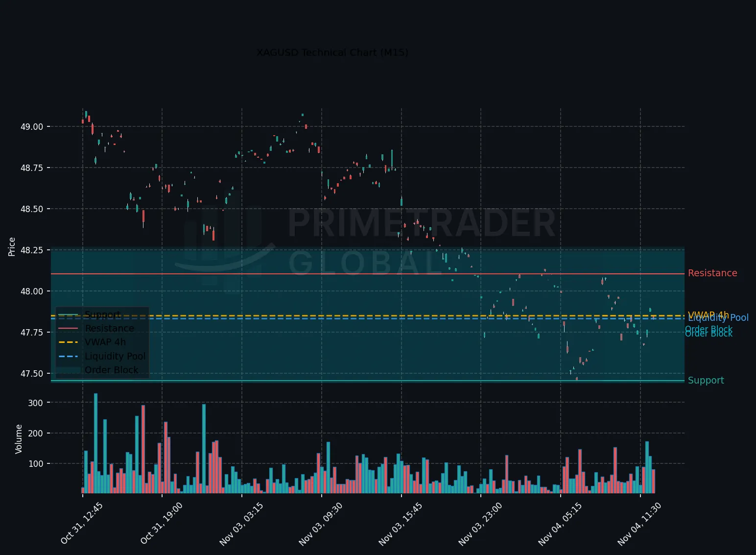Click the green horizontal Support line on the chart
The width and height of the screenshot is (756, 555).
[x=368, y=381]
